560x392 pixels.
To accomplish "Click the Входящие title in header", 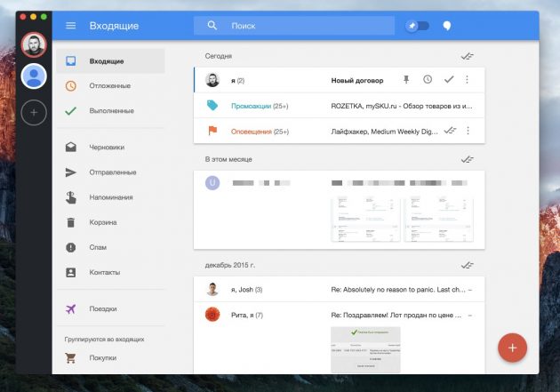I will 114,26.
